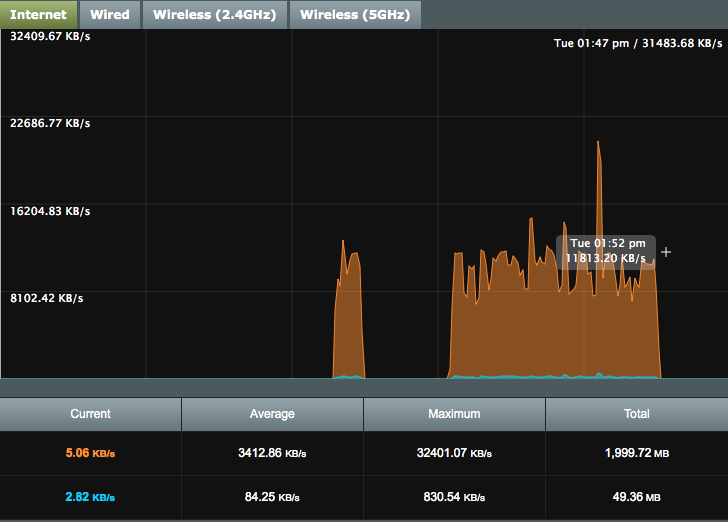Click the Average column header

[272, 414]
